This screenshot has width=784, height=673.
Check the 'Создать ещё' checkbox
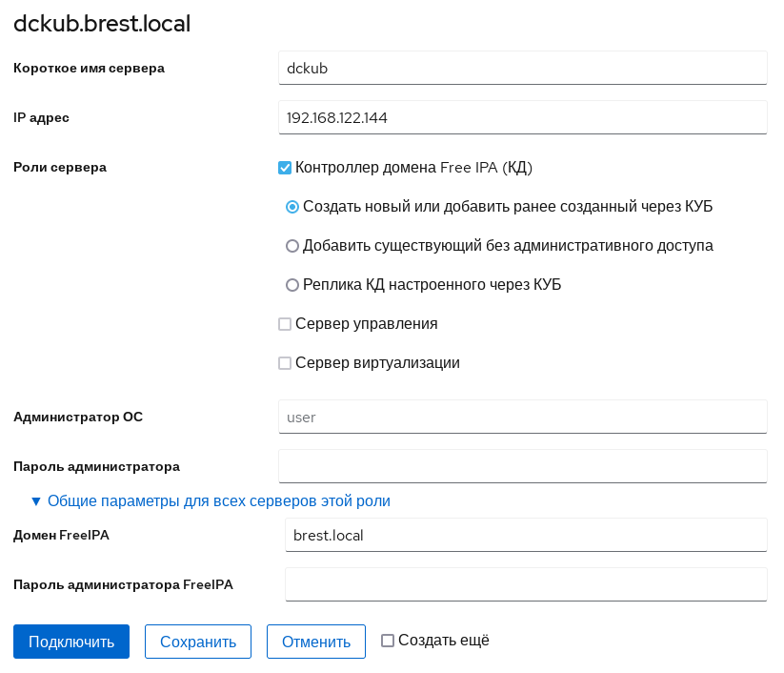pyautogui.click(x=388, y=641)
